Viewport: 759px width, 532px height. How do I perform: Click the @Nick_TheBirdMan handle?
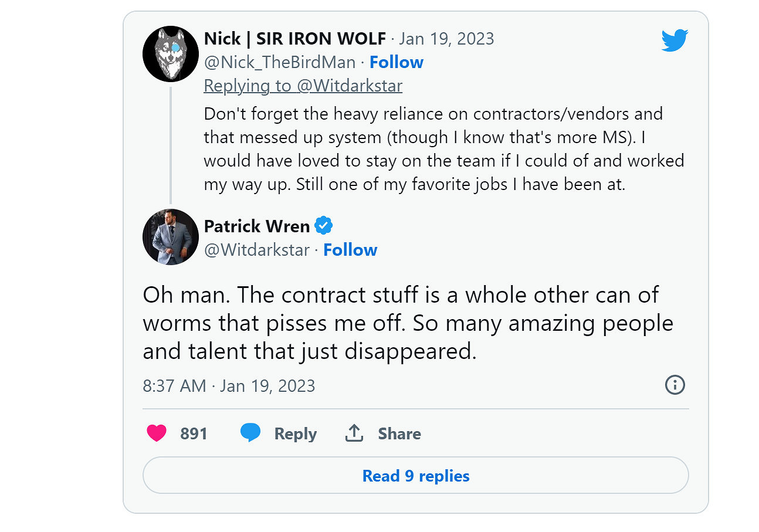tap(279, 62)
